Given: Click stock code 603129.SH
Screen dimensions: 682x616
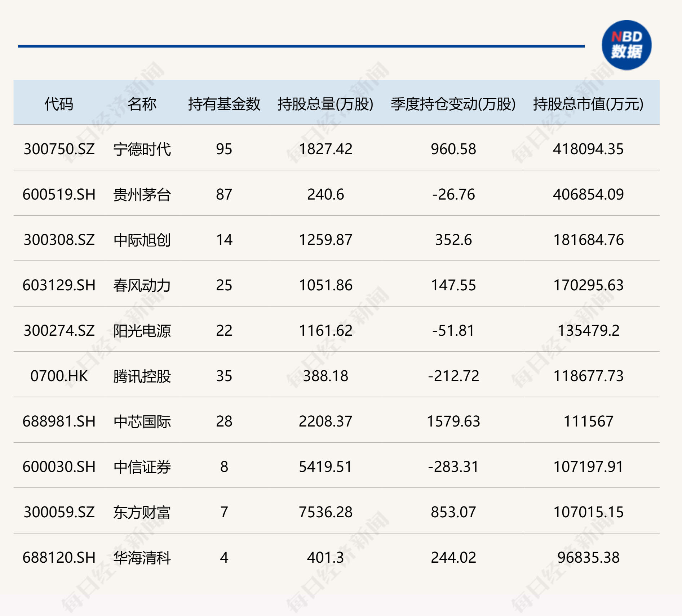Looking at the screenshot, I should (59, 285).
